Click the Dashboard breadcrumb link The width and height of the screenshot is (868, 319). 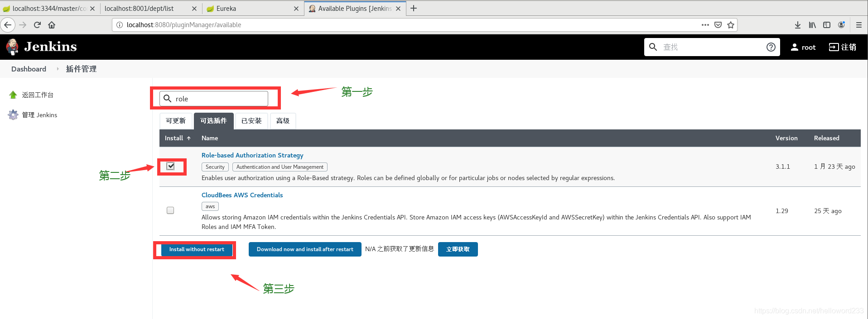tap(29, 69)
